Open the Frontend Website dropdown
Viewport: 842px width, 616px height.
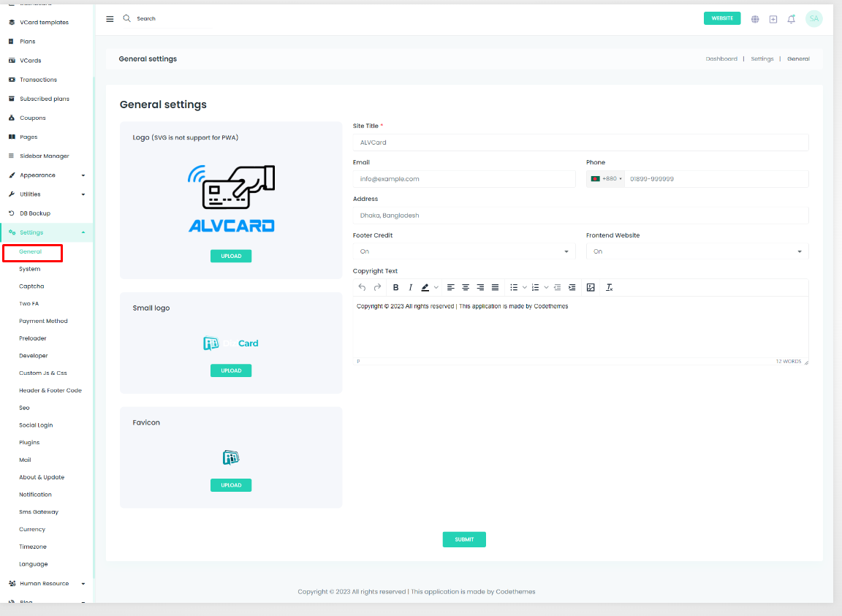(x=697, y=251)
